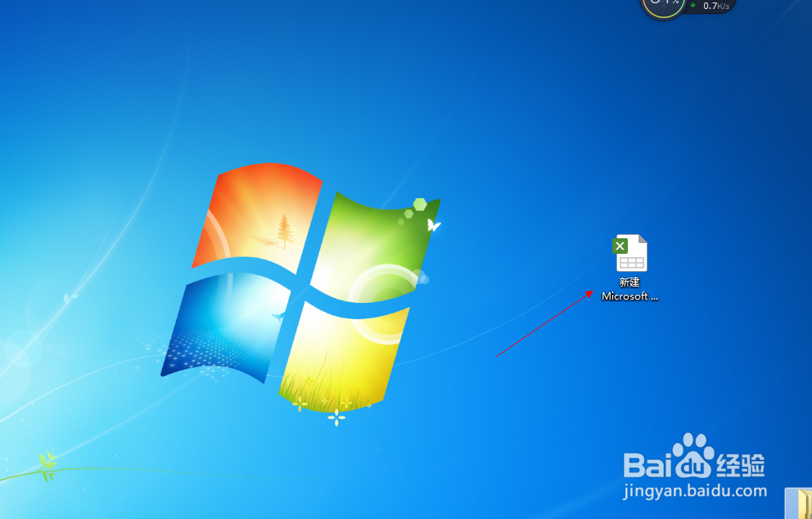This screenshot has height=519, width=812.
Task: Click the network speed floating widget
Action: [710, 6]
